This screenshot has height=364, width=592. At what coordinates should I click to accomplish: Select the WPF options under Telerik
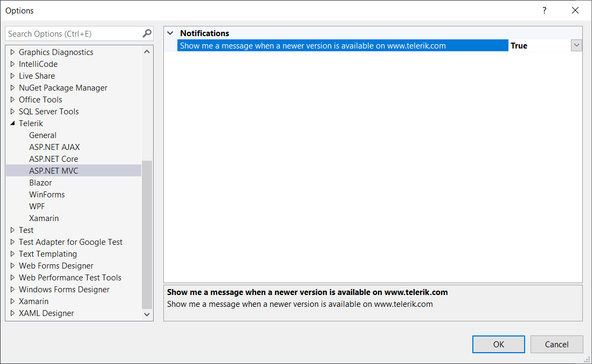point(37,206)
